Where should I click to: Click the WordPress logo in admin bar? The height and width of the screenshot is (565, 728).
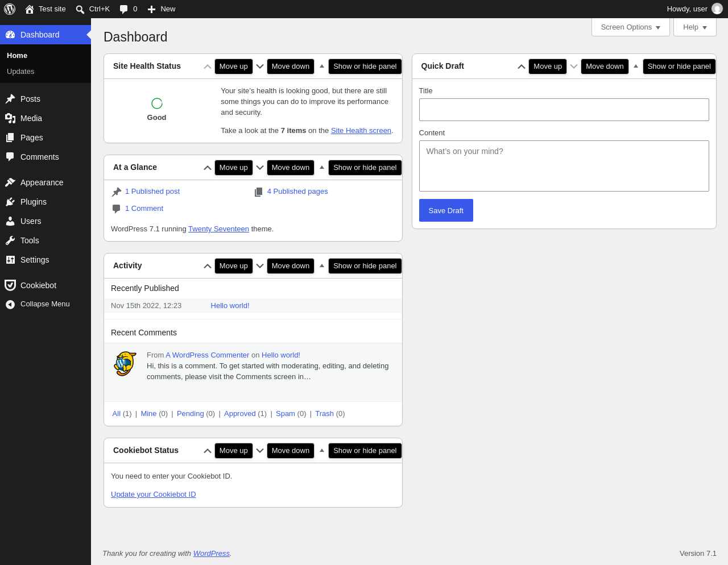10,9
